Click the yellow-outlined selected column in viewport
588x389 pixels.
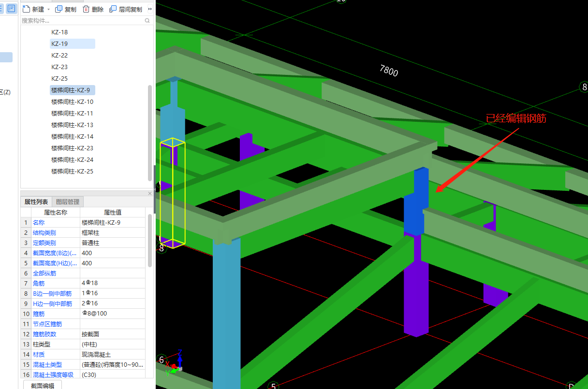(x=173, y=192)
